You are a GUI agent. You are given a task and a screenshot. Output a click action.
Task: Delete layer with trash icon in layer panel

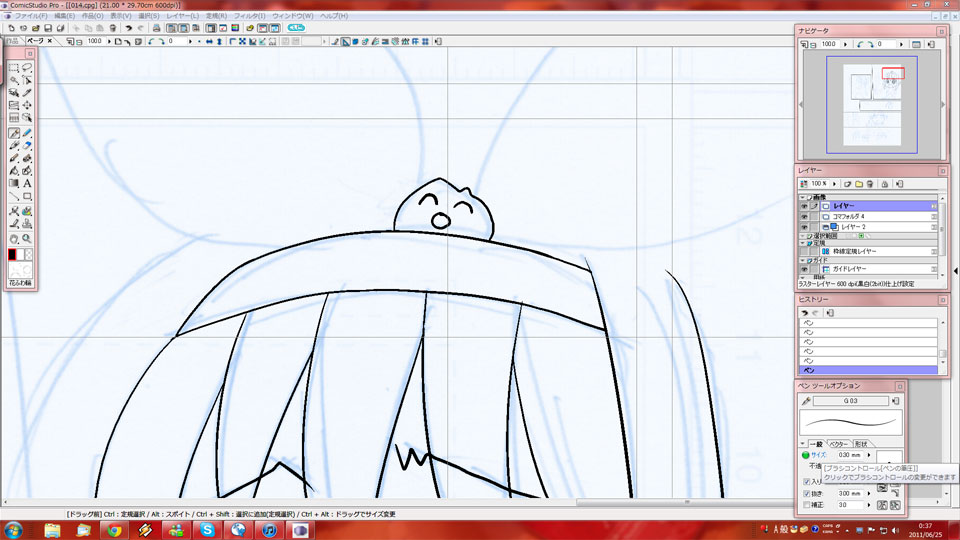point(870,184)
